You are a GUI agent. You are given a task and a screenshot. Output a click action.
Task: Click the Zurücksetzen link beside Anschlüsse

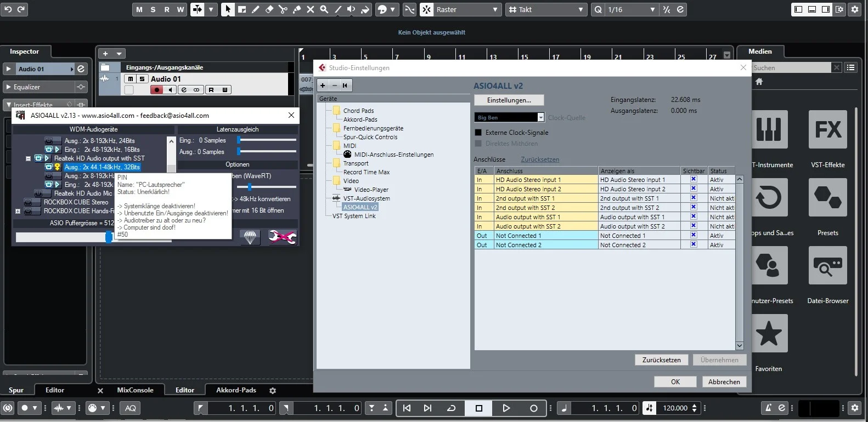[540, 159]
